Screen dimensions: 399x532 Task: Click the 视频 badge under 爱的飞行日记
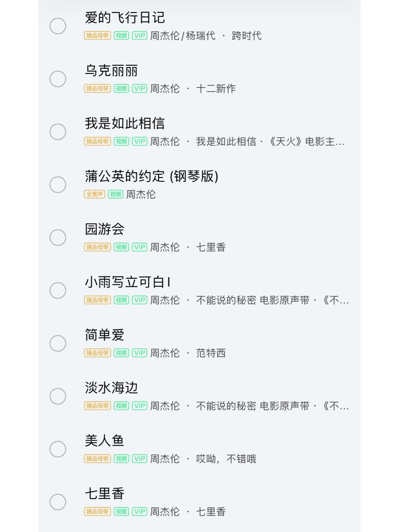[x=121, y=36]
